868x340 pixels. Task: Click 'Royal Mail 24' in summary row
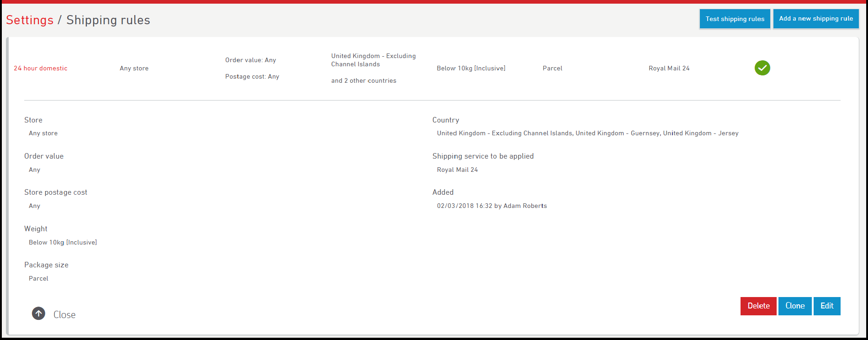[669, 69]
